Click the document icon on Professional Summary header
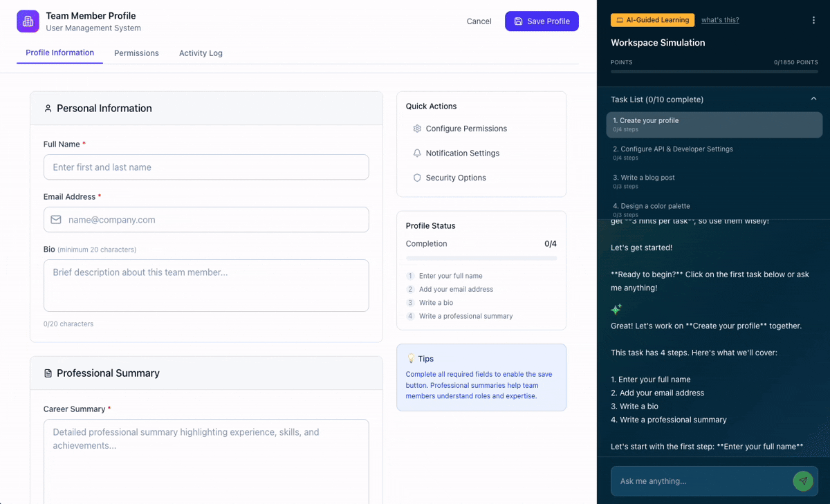Image resolution: width=830 pixels, height=504 pixels. 48,373
